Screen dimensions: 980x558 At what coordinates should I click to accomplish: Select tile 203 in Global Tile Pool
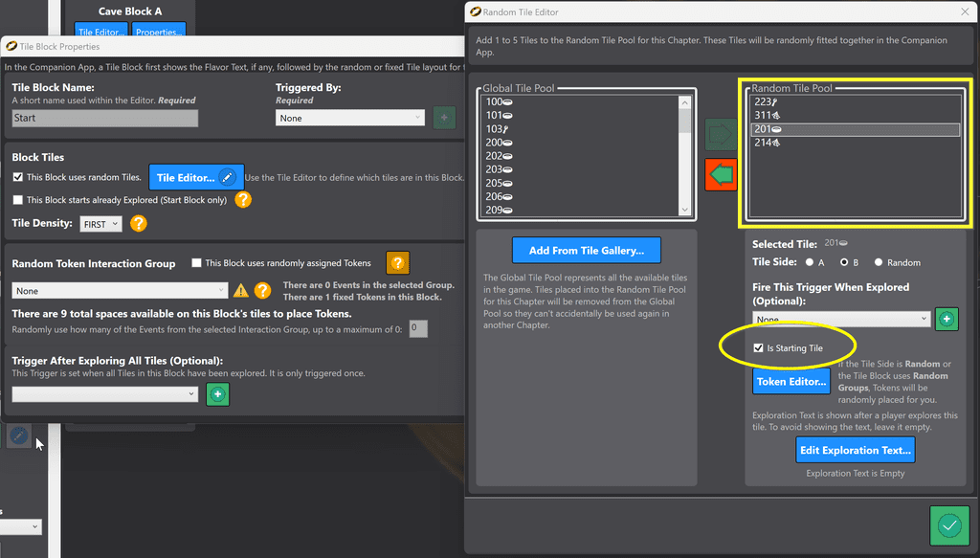coord(580,169)
